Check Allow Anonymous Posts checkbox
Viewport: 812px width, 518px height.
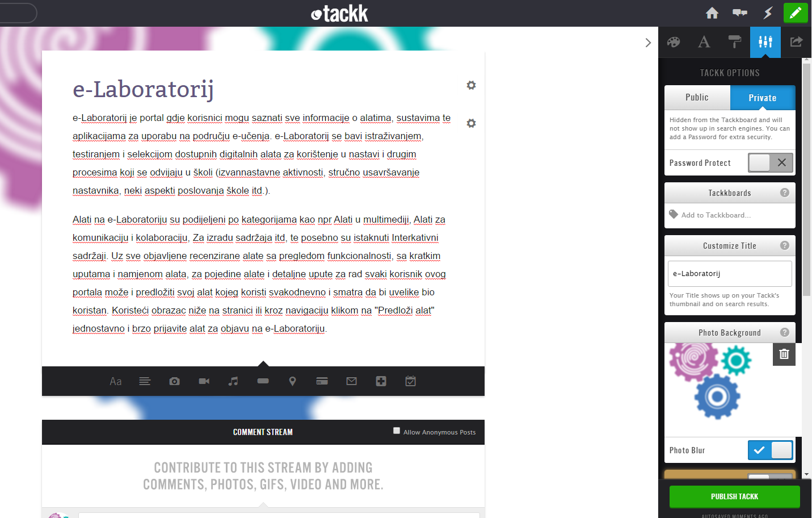pos(397,431)
